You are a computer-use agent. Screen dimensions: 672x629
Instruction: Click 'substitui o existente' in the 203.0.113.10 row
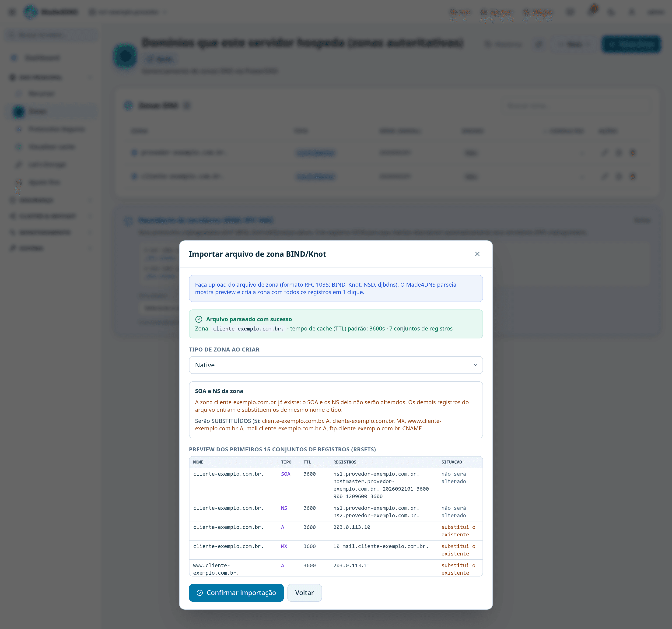[x=458, y=531]
